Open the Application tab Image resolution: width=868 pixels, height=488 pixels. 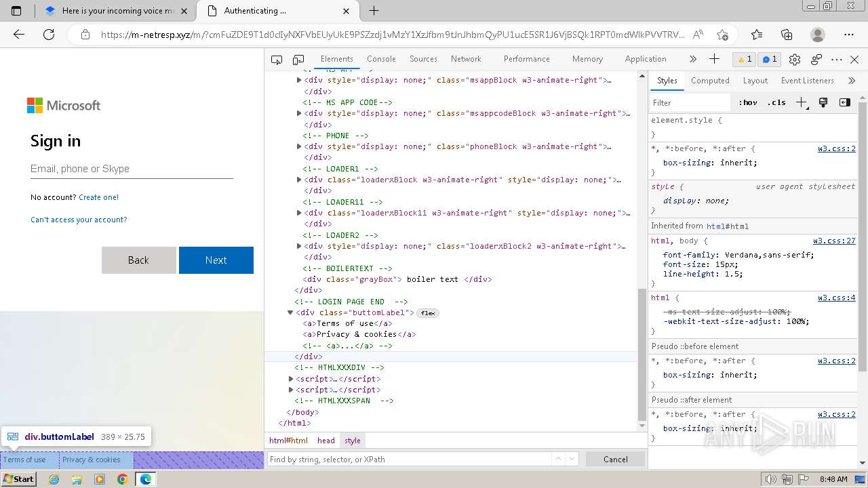[646, 59]
